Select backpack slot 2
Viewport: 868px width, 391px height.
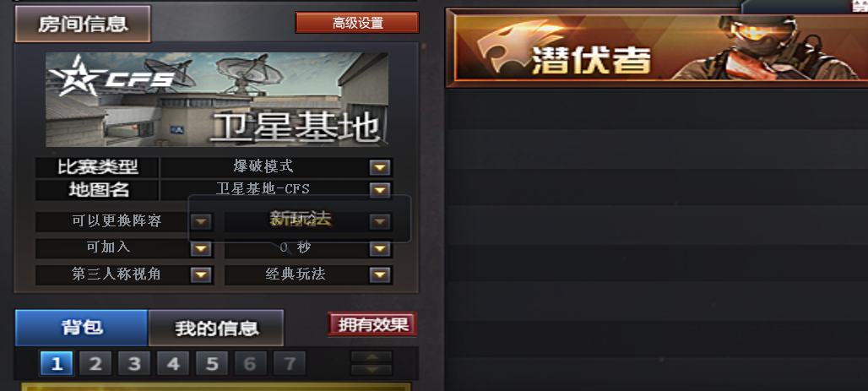point(95,364)
